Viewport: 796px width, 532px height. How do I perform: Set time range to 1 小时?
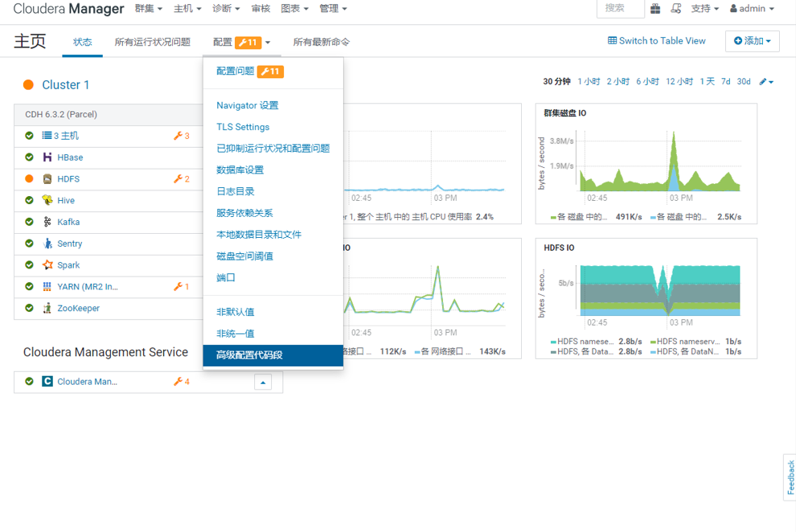[589, 82]
